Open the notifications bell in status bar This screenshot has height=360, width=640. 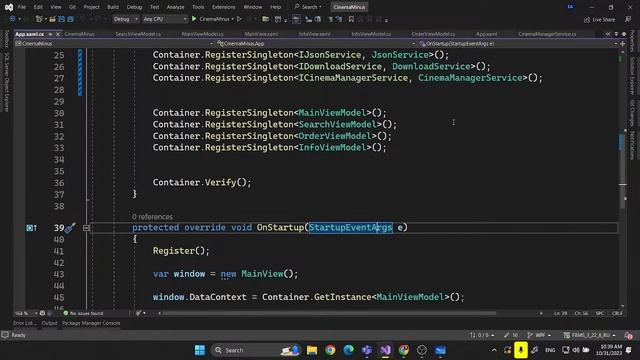point(629,335)
